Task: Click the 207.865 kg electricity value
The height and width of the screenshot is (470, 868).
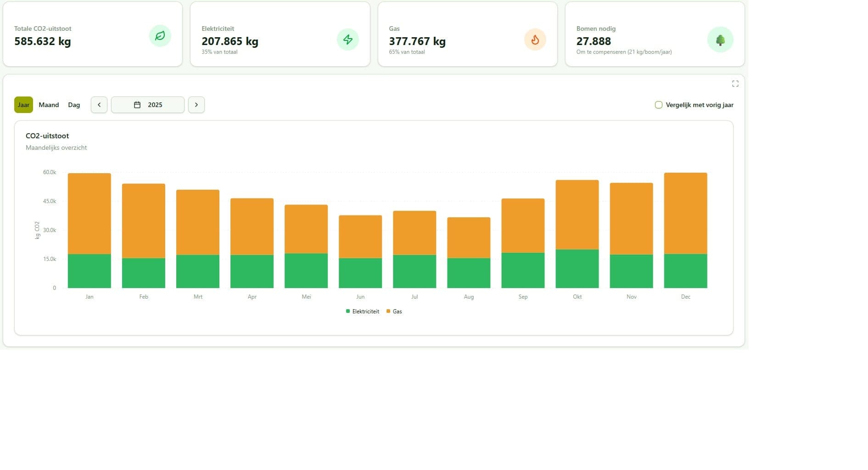Action: click(230, 41)
